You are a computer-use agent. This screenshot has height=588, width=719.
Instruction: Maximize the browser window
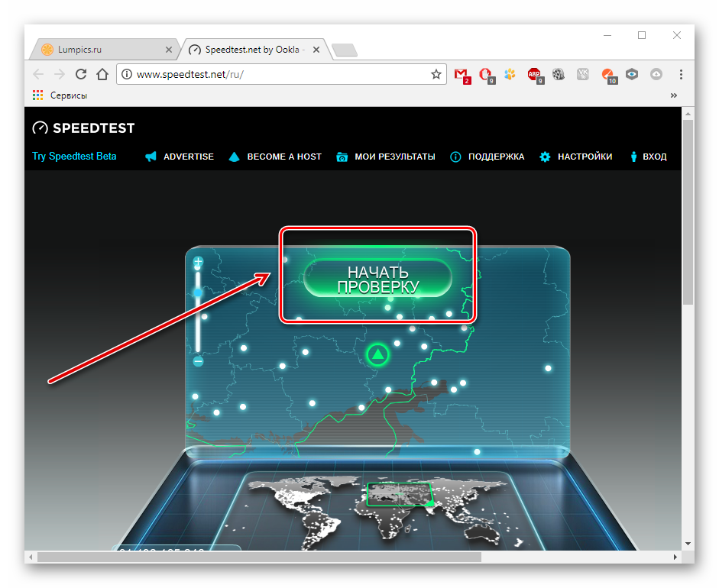click(642, 35)
